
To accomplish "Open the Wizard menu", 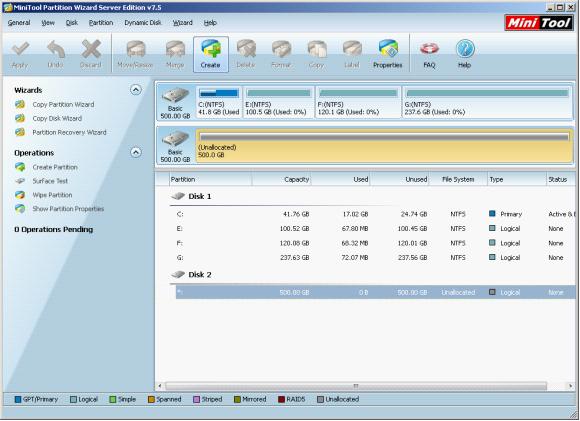I will [x=183, y=23].
